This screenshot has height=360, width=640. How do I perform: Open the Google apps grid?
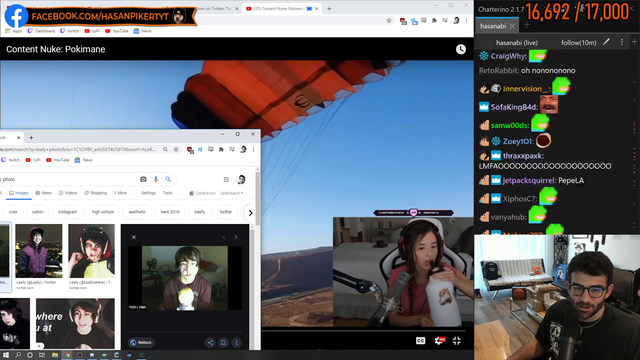[x=226, y=179]
